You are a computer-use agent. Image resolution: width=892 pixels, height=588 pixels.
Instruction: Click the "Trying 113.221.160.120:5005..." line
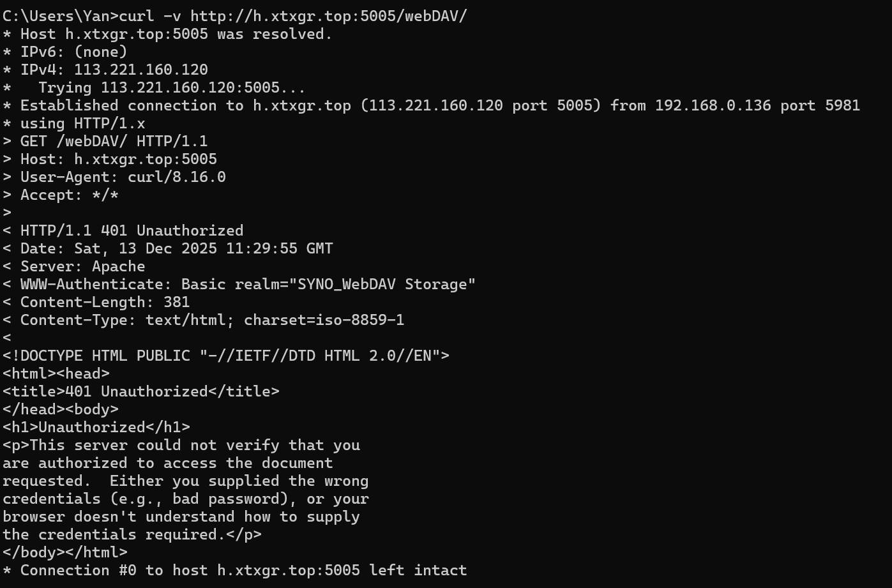[171, 87]
